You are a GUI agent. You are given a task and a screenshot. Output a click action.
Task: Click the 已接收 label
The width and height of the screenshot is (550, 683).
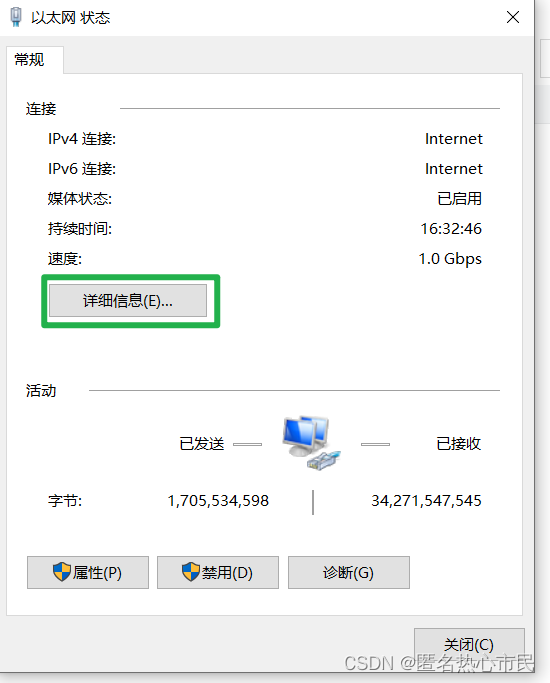point(459,444)
